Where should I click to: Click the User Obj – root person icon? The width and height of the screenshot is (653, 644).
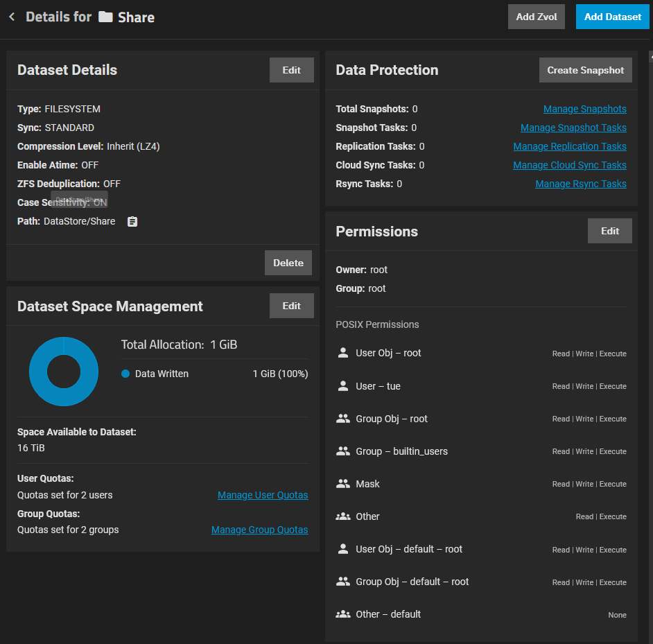(343, 353)
